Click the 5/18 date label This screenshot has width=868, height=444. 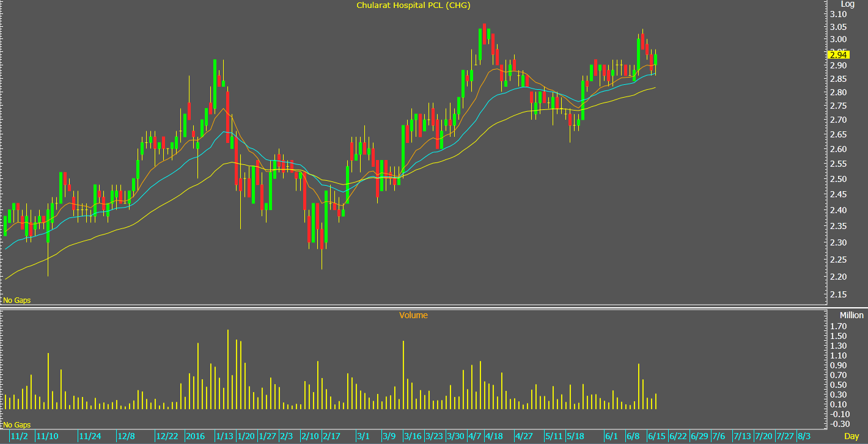(575, 436)
